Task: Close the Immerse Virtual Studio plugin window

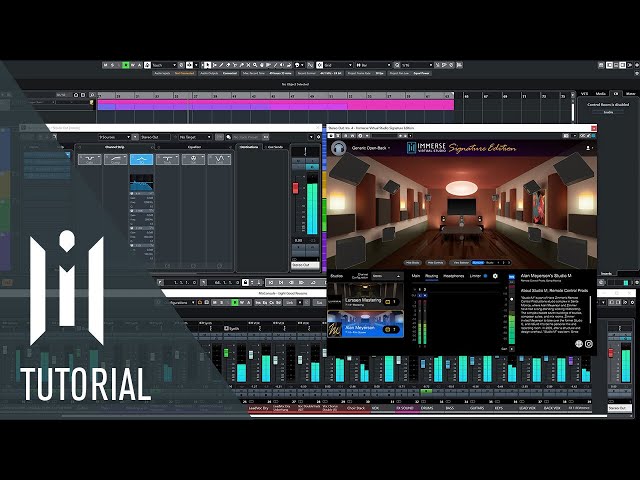Action: 593,128
